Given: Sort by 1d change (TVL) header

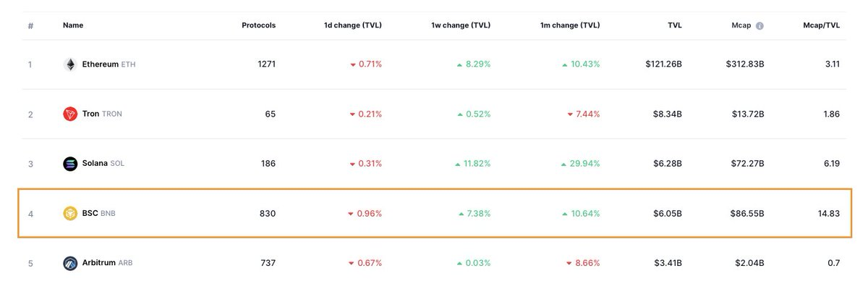Looking at the screenshot, I should point(353,25).
